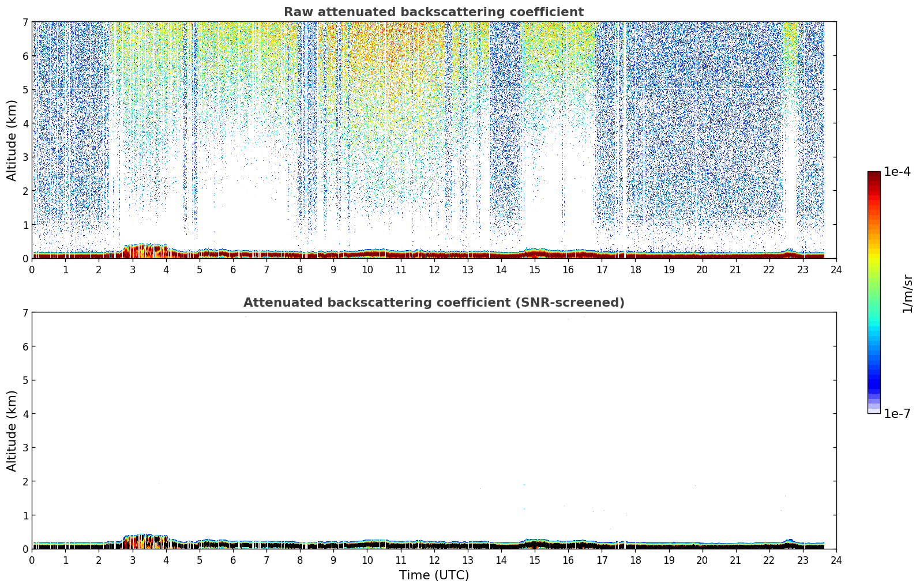Click the "Attenuated backscattering coefficient (SNR-screened)" title
Screen dimensions: 920x588
coord(433,303)
